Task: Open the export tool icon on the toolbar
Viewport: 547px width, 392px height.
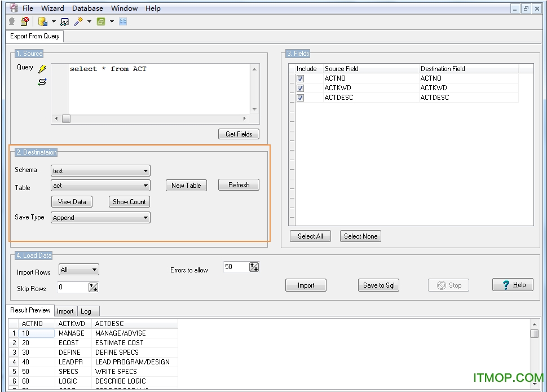Action: tap(42, 21)
